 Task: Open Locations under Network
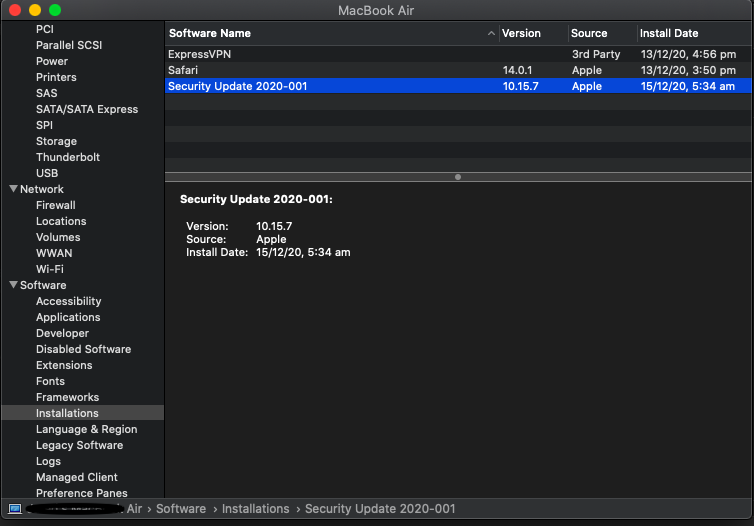(x=61, y=221)
